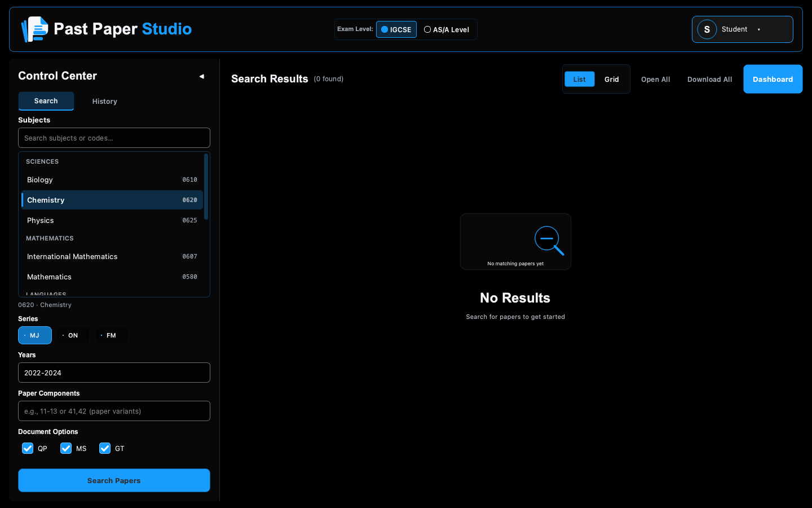Click the subjects list scrollbar
812x508 pixels.
point(206,187)
